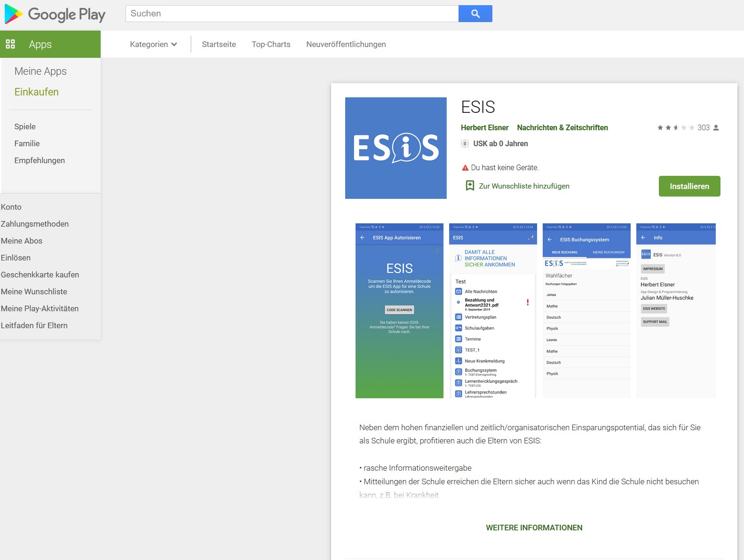Open Meine Apps in sidebar
This screenshot has height=560, width=744.
pyautogui.click(x=40, y=71)
